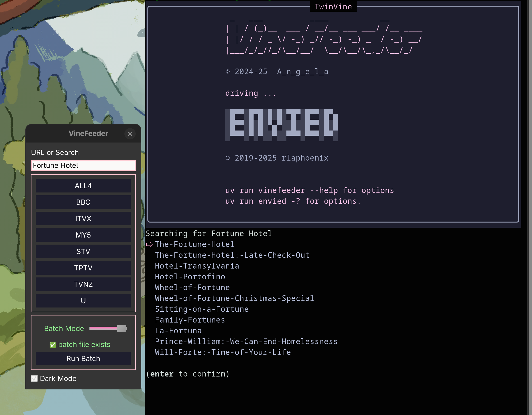This screenshot has height=415, width=532.
Task: Toggle the Dark Mode checkbox
Action: click(x=34, y=378)
